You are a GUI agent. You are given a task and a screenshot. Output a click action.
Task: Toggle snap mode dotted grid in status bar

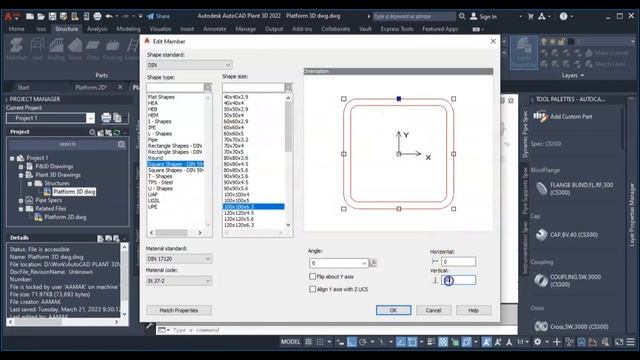click(x=320, y=342)
